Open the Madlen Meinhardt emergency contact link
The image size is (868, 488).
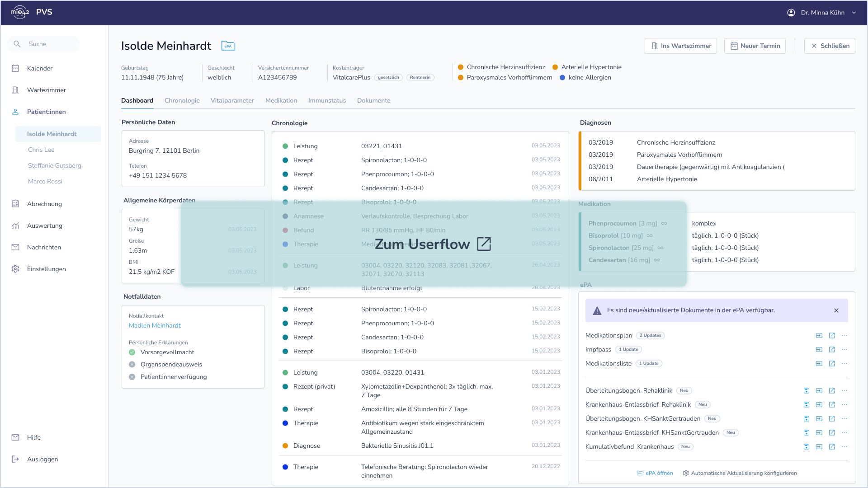pyautogui.click(x=155, y=325)
